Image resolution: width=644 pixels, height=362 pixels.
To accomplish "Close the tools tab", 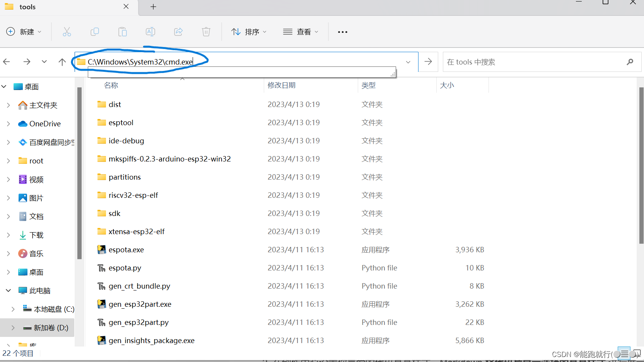I will (x=126, y=7).
